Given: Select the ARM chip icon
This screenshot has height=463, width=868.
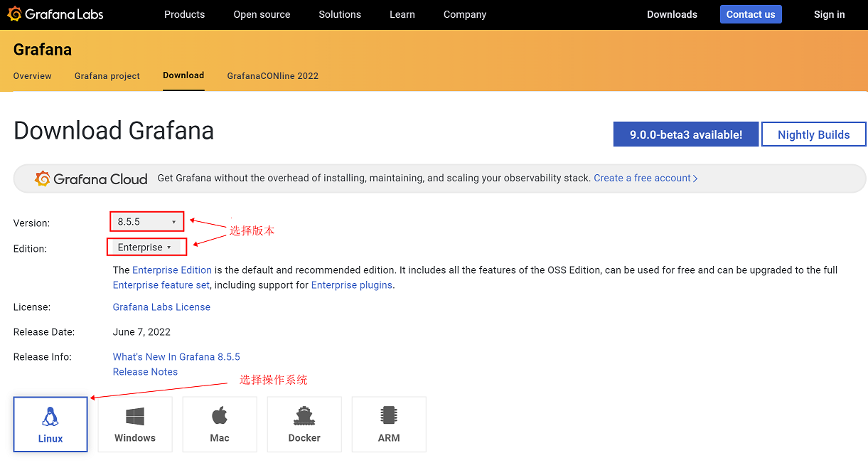Looking at the screenshot, I should pos(389,415).
